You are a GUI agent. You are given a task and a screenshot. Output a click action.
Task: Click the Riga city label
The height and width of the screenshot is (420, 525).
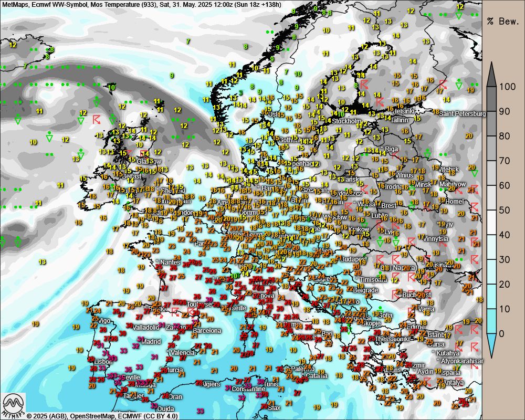[x=392, y=149]
